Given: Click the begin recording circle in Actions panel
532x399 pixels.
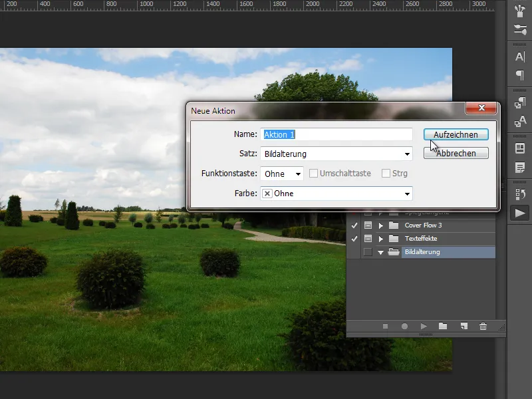Looking at the screenshot, I should [404, 326].
